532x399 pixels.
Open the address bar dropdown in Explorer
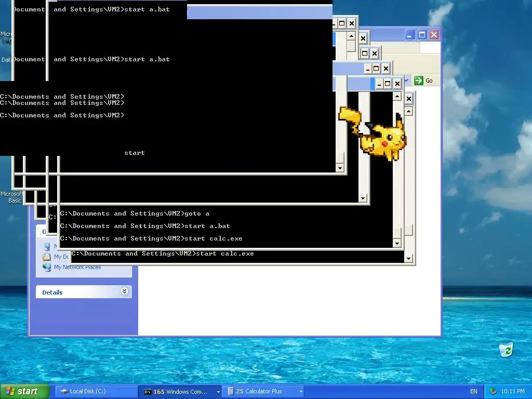tap(406, 81)
